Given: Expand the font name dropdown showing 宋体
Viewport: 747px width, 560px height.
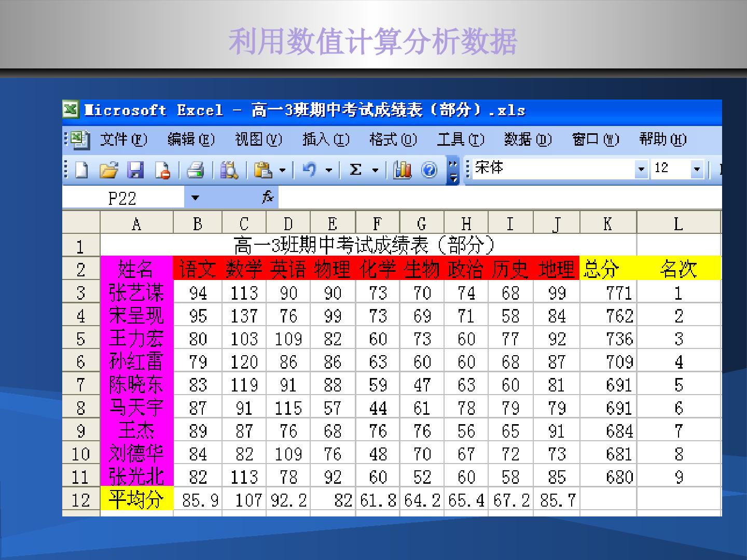Looking at the screenshot, I should 642,169.
